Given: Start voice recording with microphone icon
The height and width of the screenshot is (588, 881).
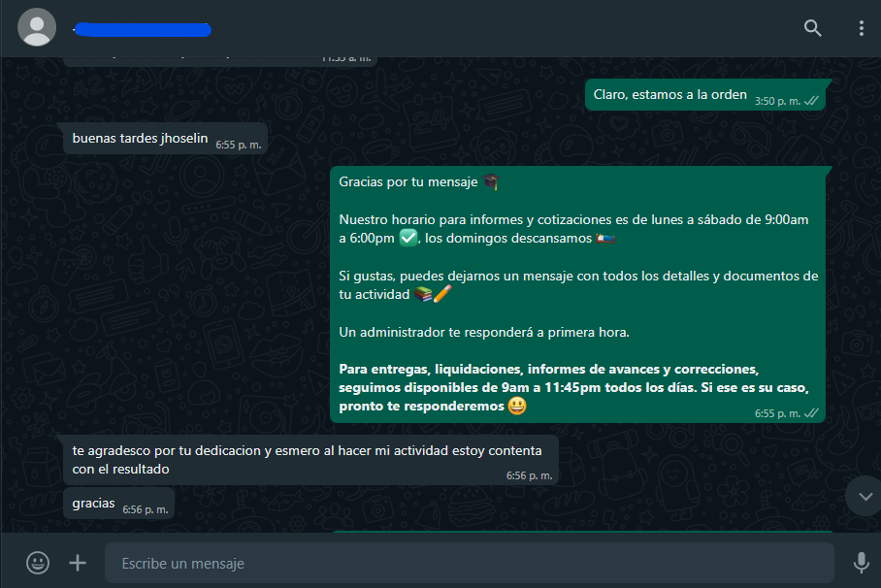Looking at the screenshot, I should coord(861,563).
